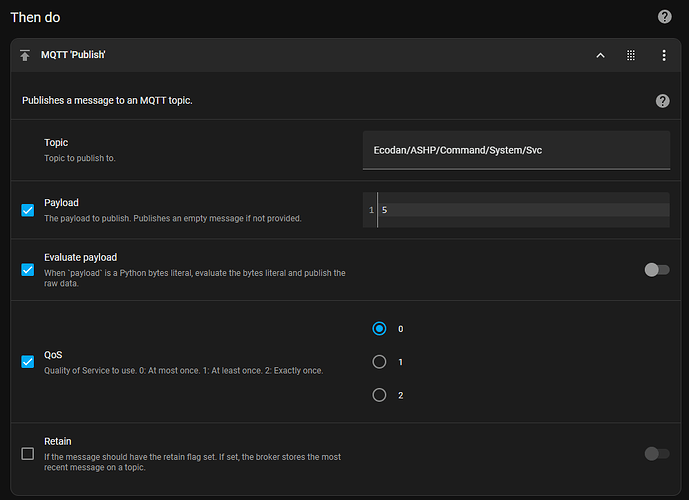Open the grid drag handle icon
This screenshot has height=500, width=689.
pyautogui.click(x=631, y=55)
